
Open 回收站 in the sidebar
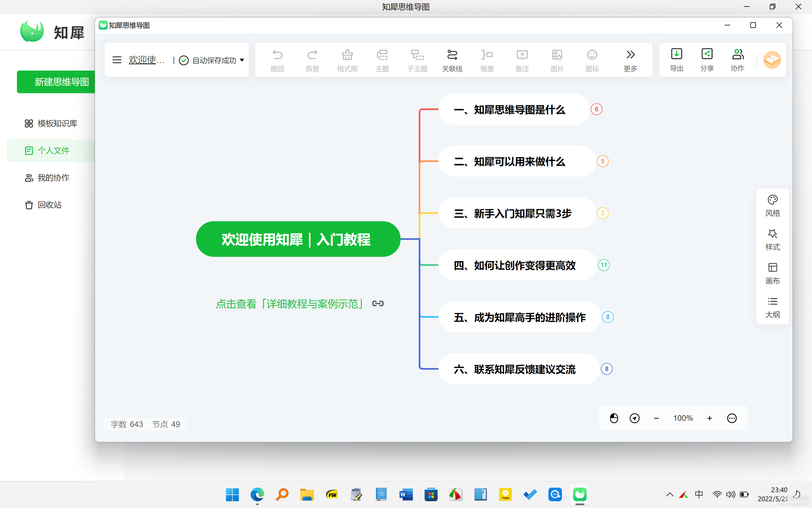point(43,205)
